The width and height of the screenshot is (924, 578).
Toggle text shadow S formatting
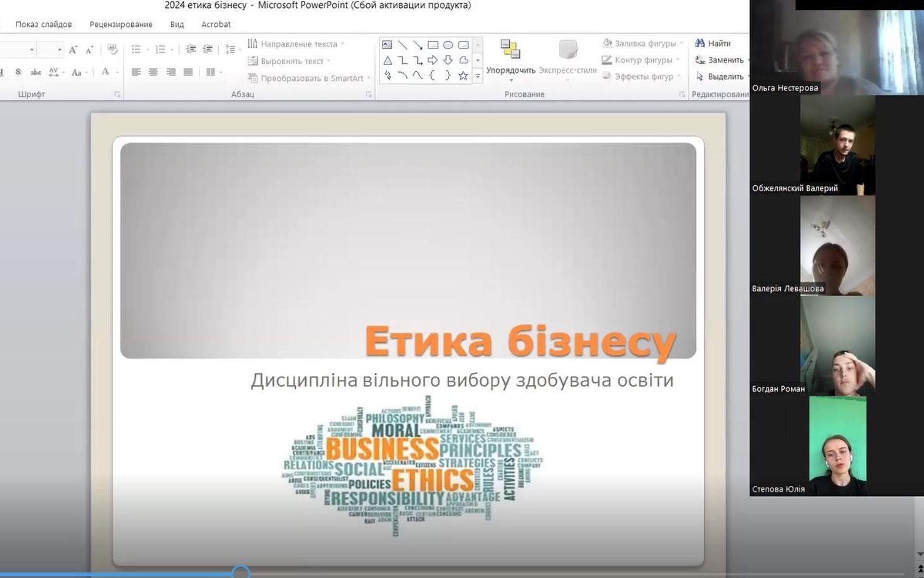point(18,72)
